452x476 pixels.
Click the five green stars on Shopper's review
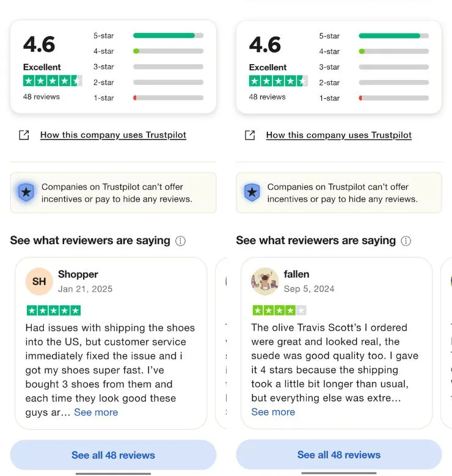click(x=53, y=310)
